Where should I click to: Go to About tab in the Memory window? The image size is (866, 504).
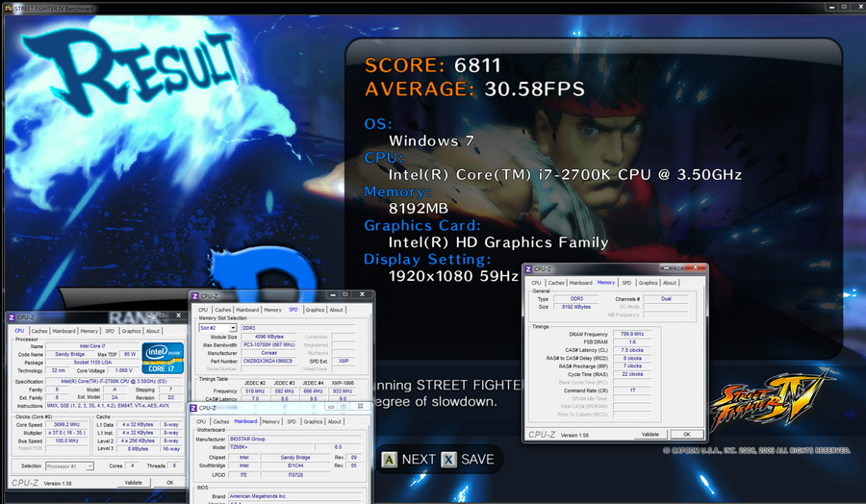click(x=670, y=283)
